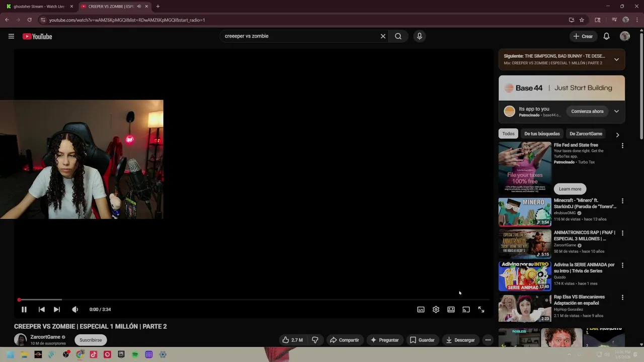Open more actions three-dot menu below video
The width and height of the screenshot is (644, 362).
(x=488, y=340)
